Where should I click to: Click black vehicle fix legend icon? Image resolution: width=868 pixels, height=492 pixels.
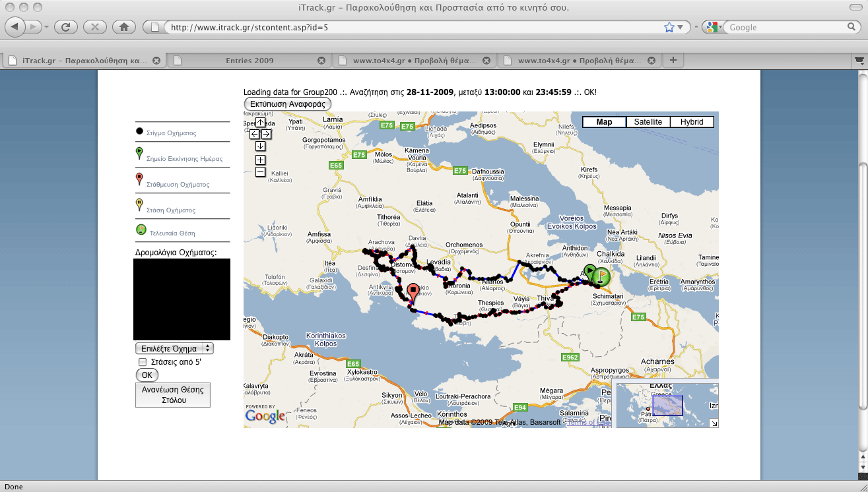pyautogui.click(x=139, y=131)
